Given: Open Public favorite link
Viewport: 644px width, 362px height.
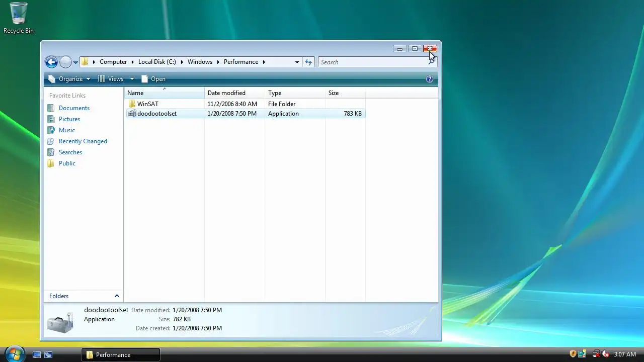Looking at the screenshot, I should (x=67, y=163).
